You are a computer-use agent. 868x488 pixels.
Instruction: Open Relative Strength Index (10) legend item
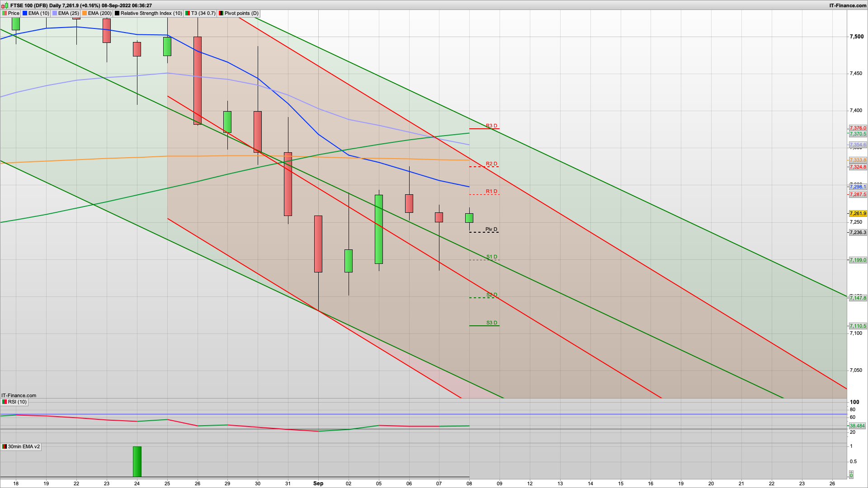tap(148, 13)
